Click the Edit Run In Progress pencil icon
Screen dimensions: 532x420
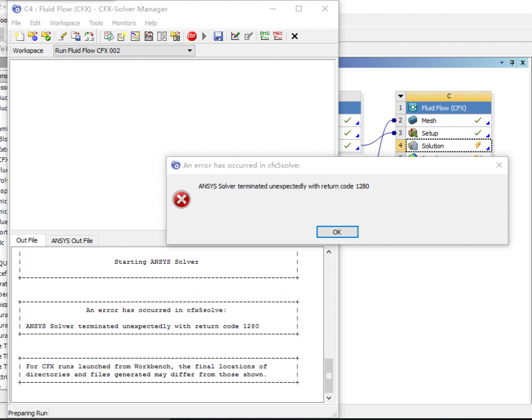pos(248,36)
